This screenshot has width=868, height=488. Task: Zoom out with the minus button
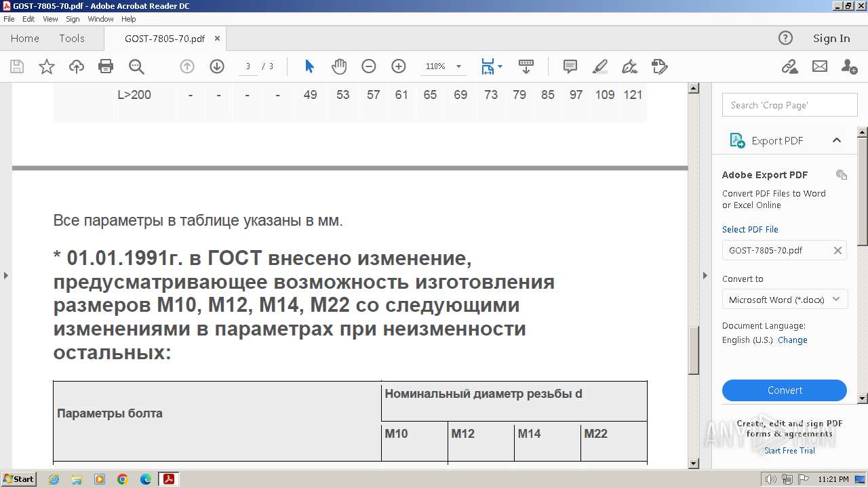click(369, 66)
